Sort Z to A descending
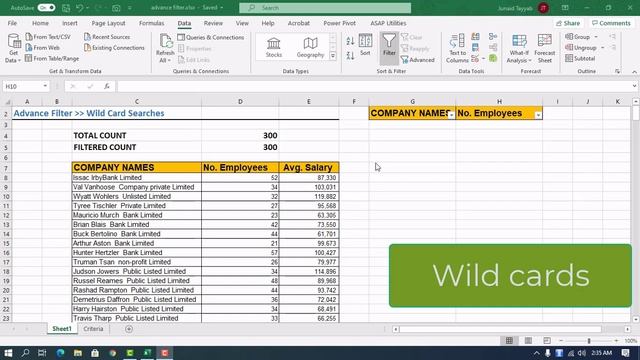 pyautogui.click(x=350, y=55)
